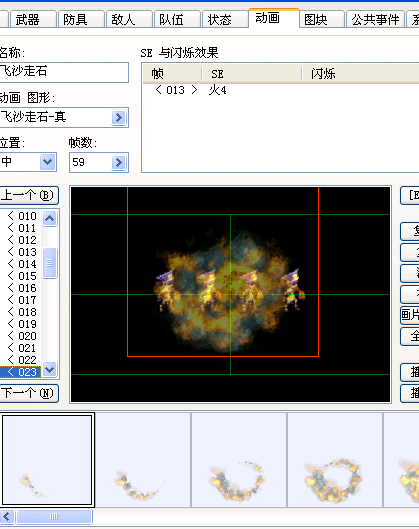
Task: Click the 画片 button right of canvas
Action: tap(410, 315)
